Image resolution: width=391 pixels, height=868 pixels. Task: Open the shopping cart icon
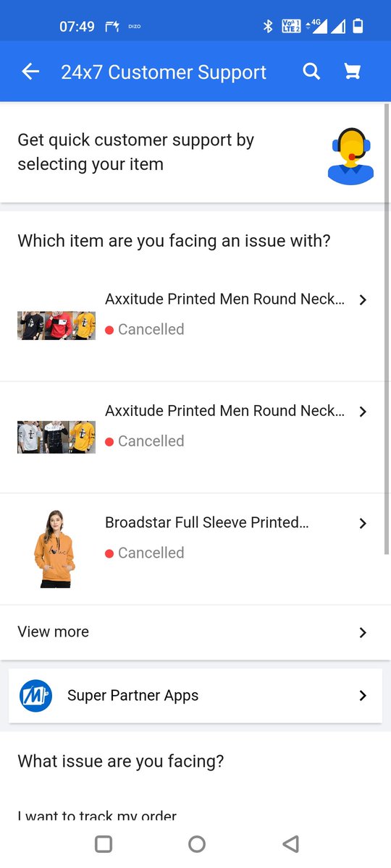pos(352,72)
